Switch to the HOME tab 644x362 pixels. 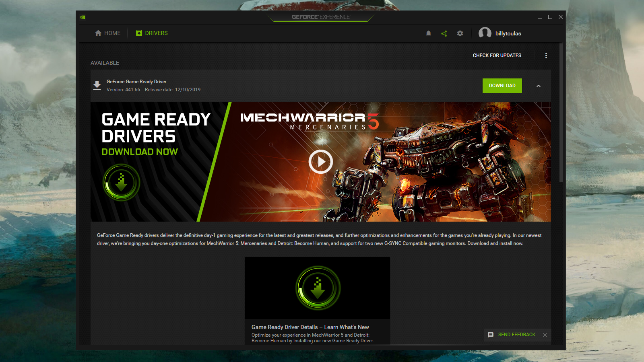click(107, 33)
